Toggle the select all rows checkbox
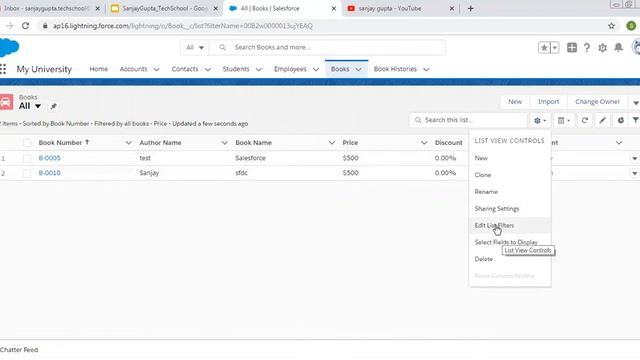Image resolution: width=640 pixels, height=360 pixels. click(x=27, y=143)
